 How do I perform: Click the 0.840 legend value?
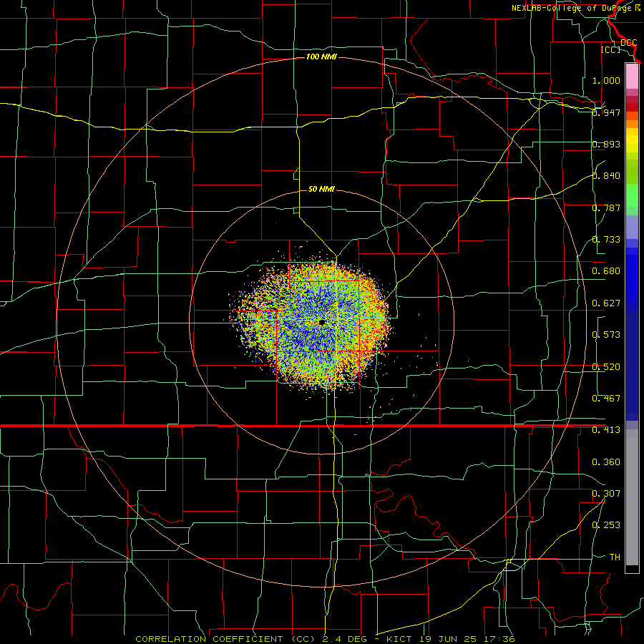tap(606, 176)
